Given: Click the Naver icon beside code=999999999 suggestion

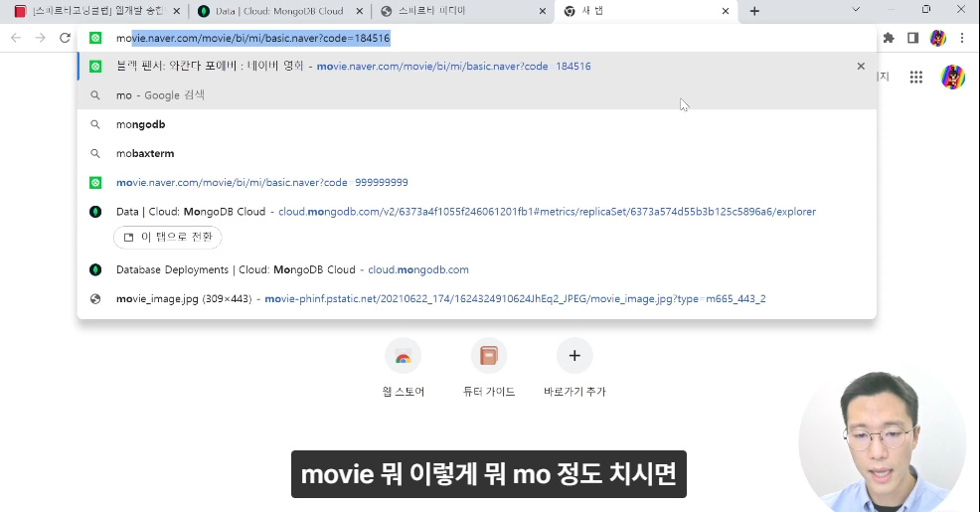Looking at the screenshot, I should tap(95, 183).
